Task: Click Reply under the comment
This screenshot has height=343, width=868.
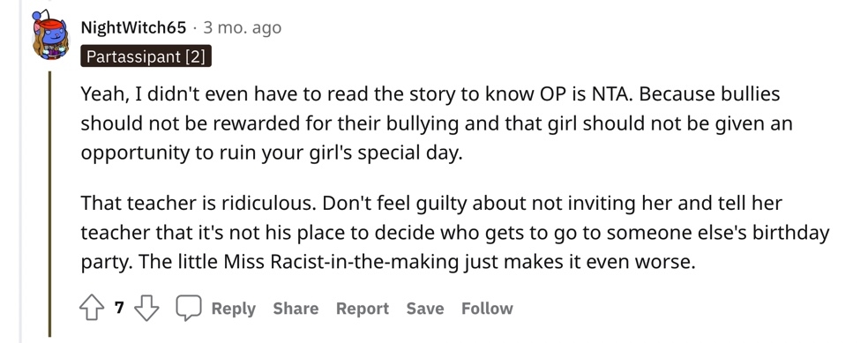Action: point(234,308)
